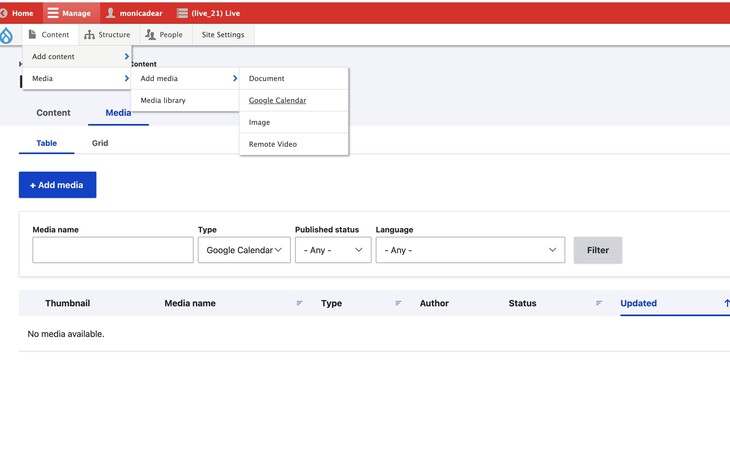This screenshot has width=730, height=467.
Task: Focus the Media name text field
Action: tap(113, 250)
